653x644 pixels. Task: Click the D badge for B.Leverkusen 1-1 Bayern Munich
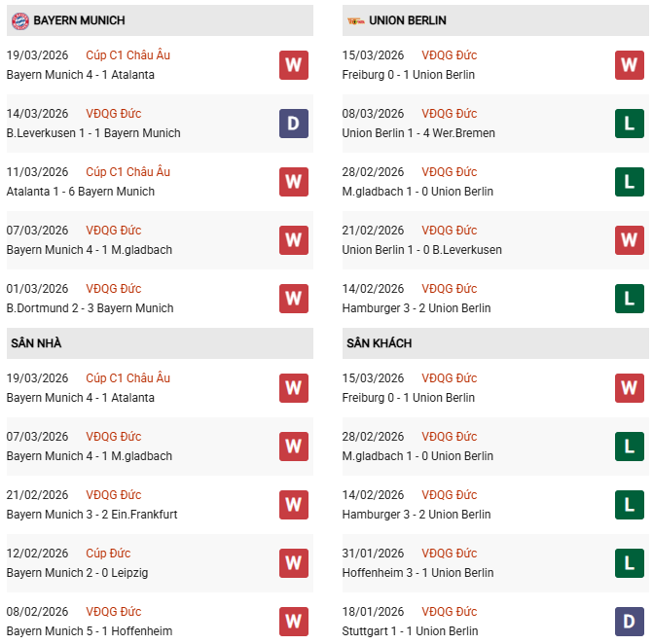pyautogui.click(x=294, y=124)
